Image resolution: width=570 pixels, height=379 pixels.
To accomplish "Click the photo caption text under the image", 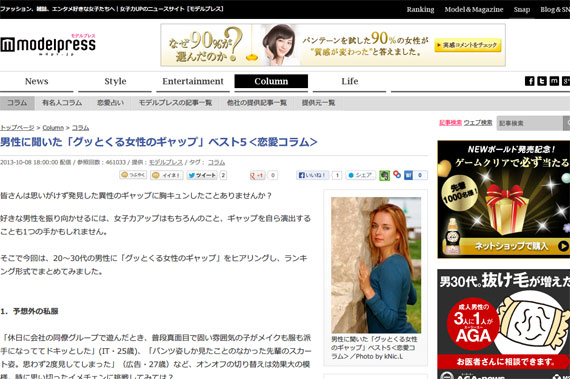I will (x=374, y=348).
